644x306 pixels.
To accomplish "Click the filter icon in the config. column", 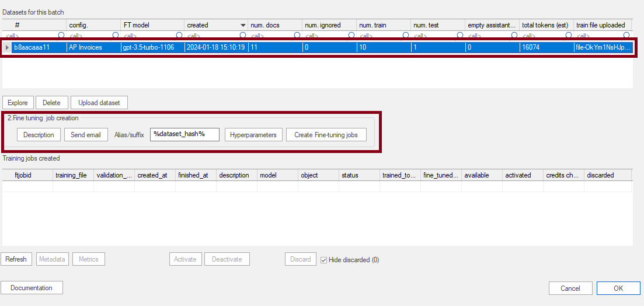I will [115, 36].
